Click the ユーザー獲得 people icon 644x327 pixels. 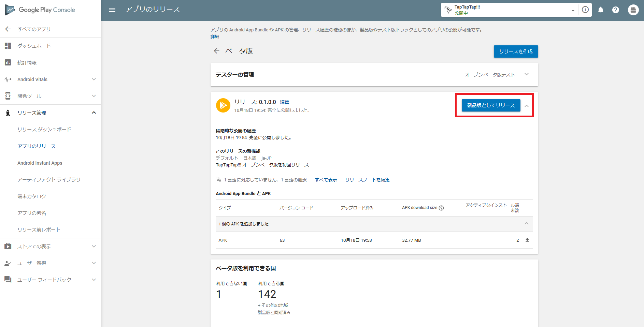click(8, 263)
